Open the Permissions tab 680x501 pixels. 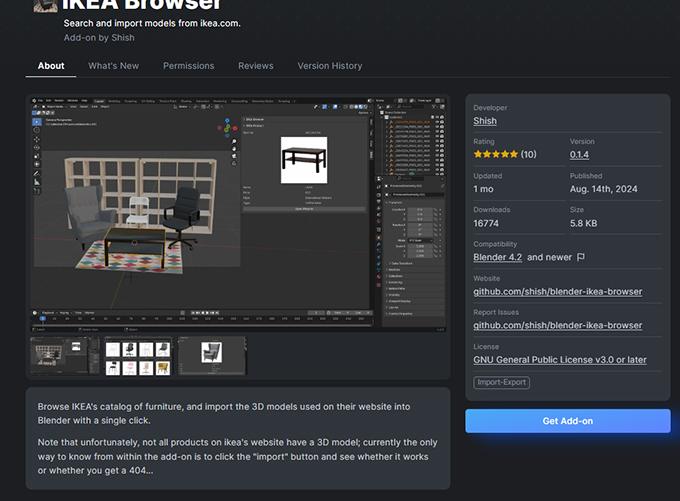[189, 66]
